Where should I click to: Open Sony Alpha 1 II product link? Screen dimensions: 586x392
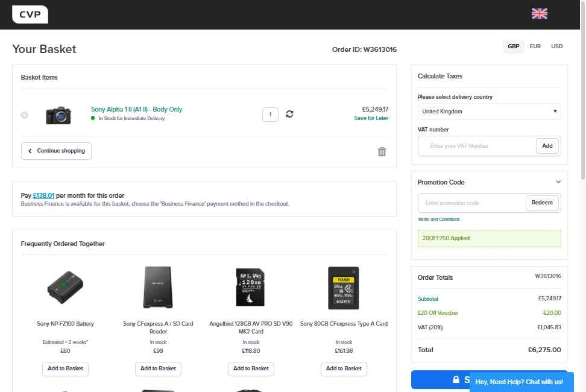tap(136, 109)
